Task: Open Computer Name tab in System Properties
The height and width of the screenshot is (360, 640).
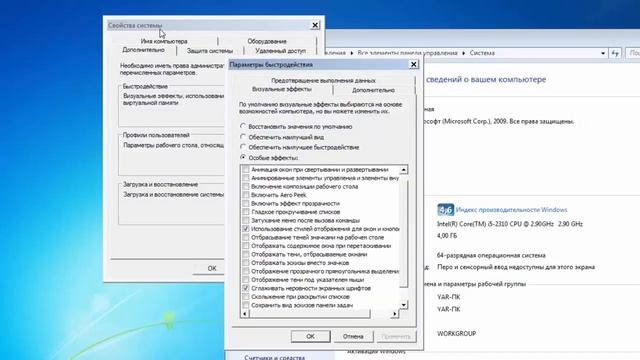Action: click(x=164, y=41)
